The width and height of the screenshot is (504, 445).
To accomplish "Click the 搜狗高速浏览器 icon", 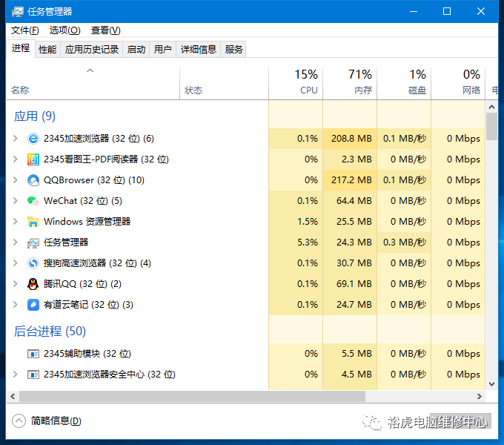I will coord(33,263).
